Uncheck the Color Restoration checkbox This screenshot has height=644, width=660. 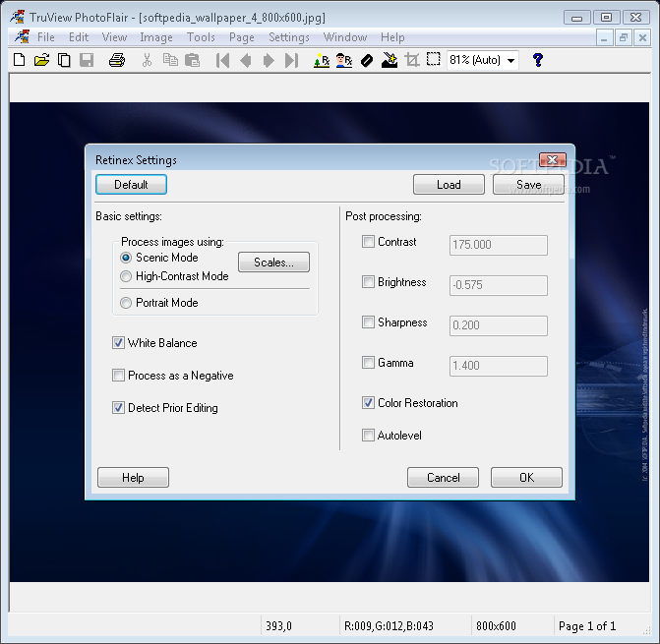pyautogui.click(x=368, y=403)
